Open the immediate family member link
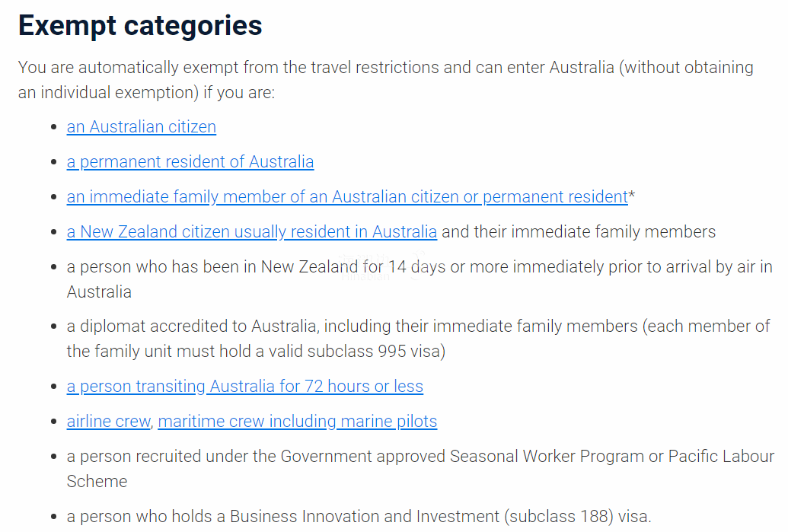788x532 pixels. tap(346, 197)
